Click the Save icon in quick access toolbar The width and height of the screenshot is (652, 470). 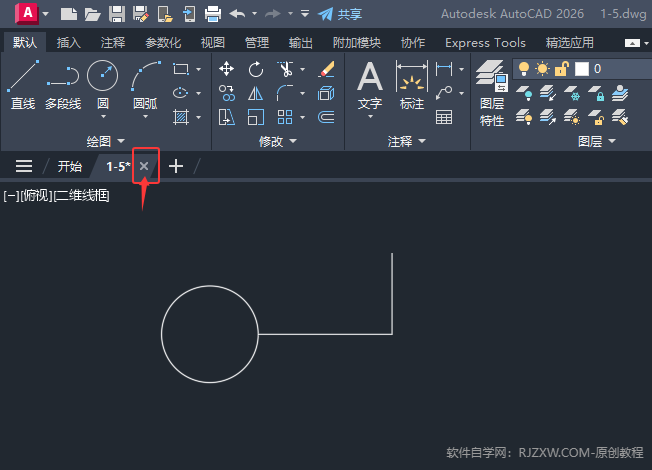coord(117,14)
